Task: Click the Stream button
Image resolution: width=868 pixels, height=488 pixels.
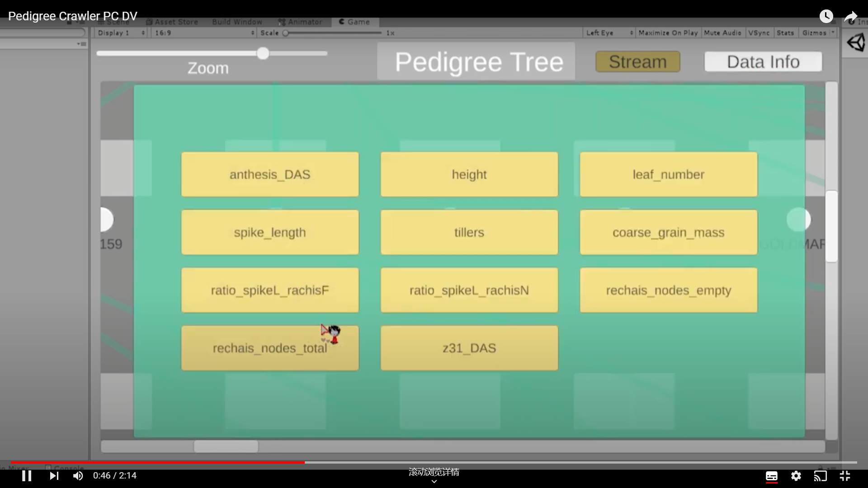Action: click(x=637, y=61)
